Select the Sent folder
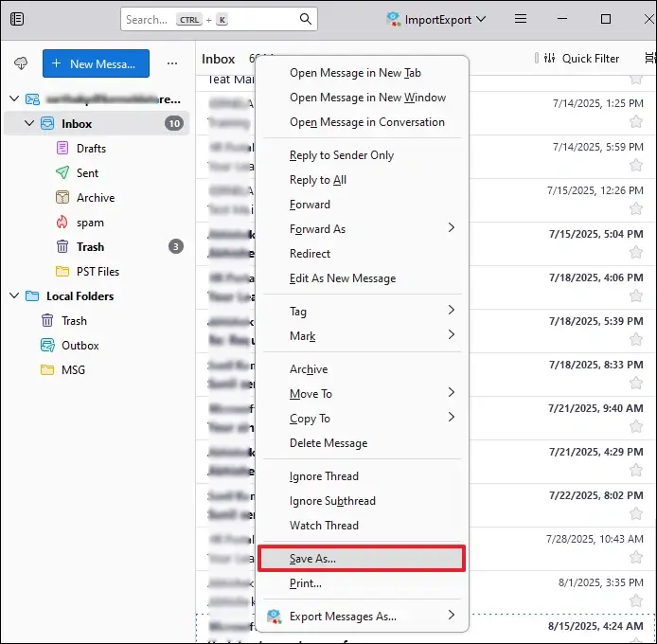 [x=87, y=173]
